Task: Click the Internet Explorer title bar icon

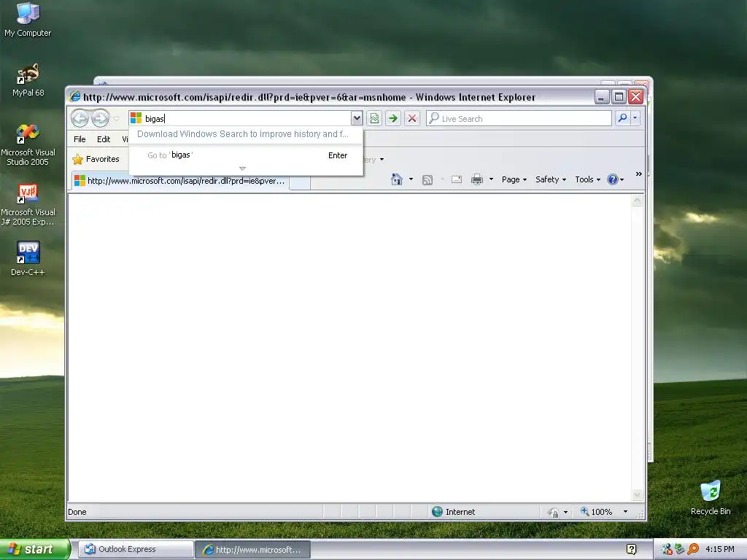Action: (x=75, y=97)
